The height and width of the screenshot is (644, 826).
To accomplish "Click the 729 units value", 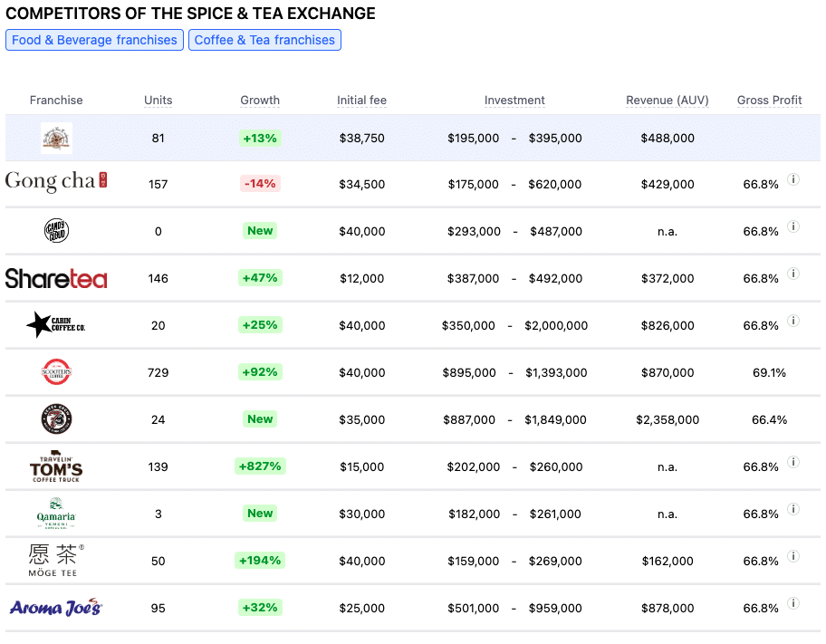I will 158,372.
